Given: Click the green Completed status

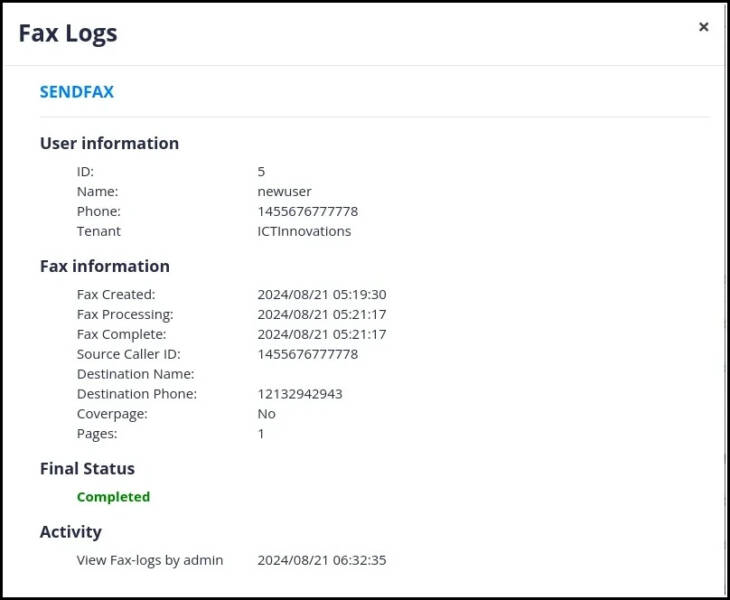Looking at the screenshot, I should point(114,497).
